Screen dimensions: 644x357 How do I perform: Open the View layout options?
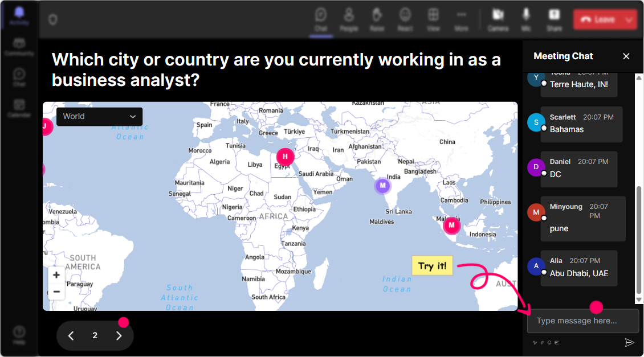[x=433, y=20]
